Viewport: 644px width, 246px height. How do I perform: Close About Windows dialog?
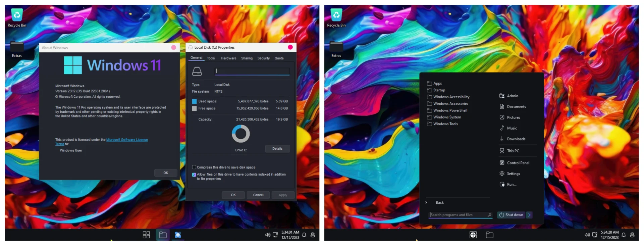coord(174,47)
